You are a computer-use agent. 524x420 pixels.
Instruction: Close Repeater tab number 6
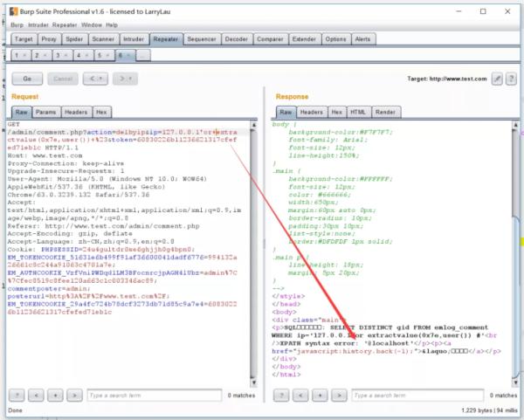pos(129,55)
